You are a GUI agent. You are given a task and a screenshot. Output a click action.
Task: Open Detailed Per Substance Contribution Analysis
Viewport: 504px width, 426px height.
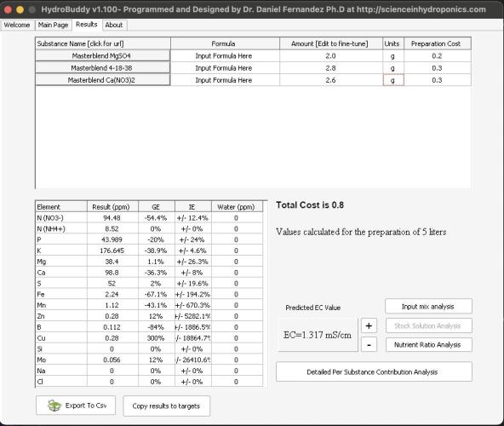tap(374, 372)
